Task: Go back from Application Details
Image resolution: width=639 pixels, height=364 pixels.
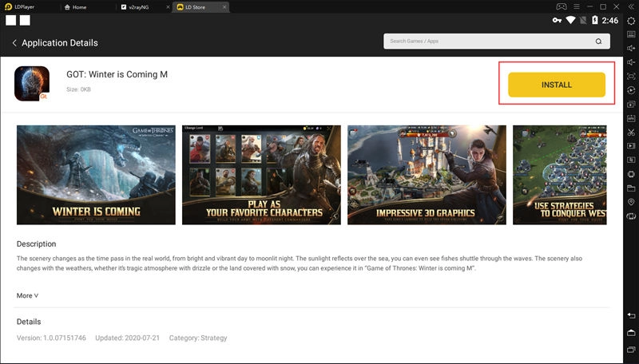Action: click(14, 42)
